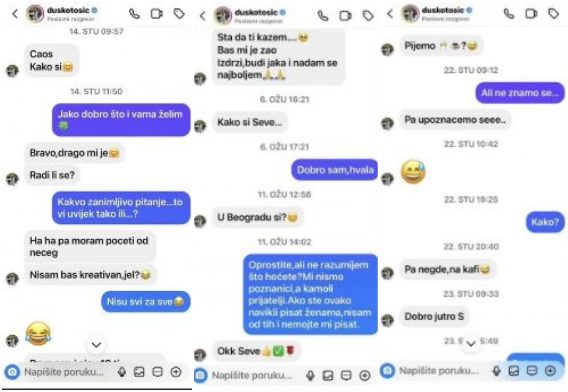Open the sticker icon in the left message bar
Screen dimensions: 568x392
coord(157,372)
